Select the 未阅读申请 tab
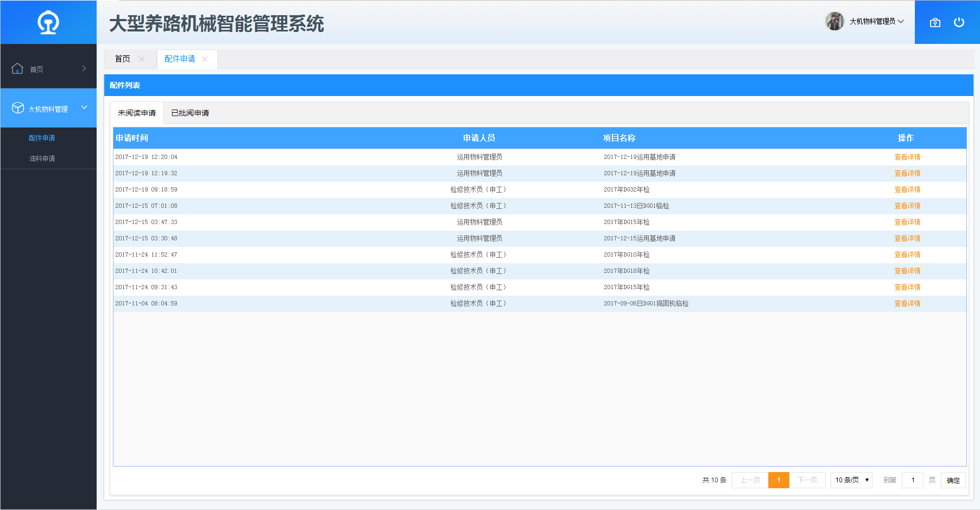Image resolution: width=980 pixels, height=510 pixels. (x=137, y=113)
